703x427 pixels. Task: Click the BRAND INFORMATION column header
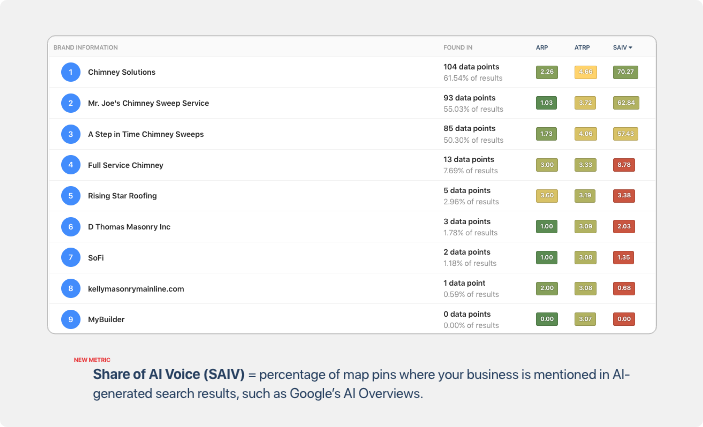click(86, 48)
